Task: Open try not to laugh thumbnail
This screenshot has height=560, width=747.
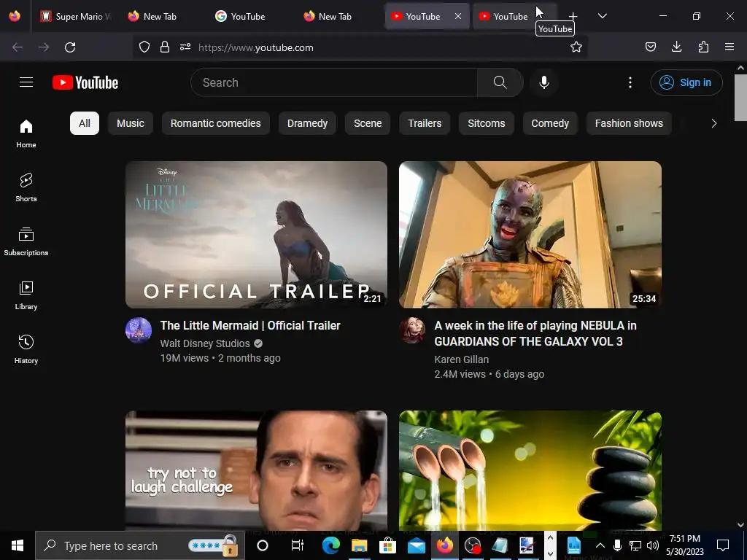Action: (x=256, y=470)
